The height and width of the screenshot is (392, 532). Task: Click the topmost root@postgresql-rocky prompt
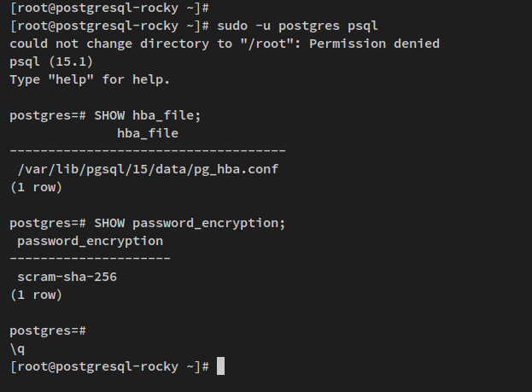click(109, 8)
